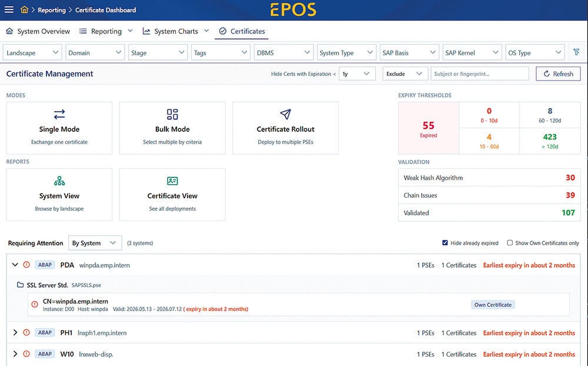Collapse the PDA system row
This screenshot has height=366, width=588.
point(15,265)
